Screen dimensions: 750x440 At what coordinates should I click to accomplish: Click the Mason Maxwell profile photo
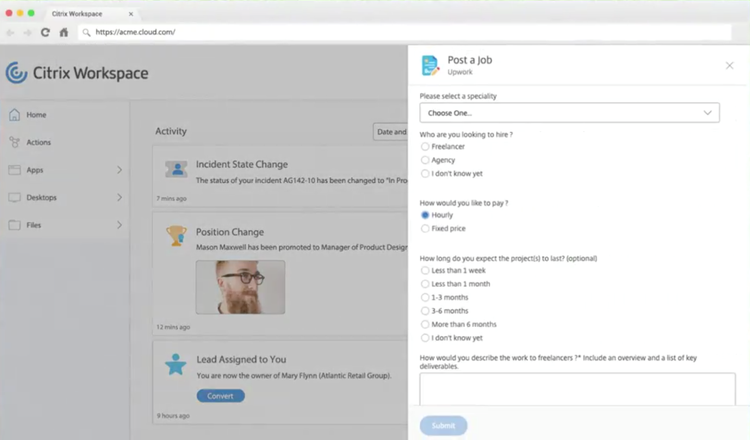point(240,287)
